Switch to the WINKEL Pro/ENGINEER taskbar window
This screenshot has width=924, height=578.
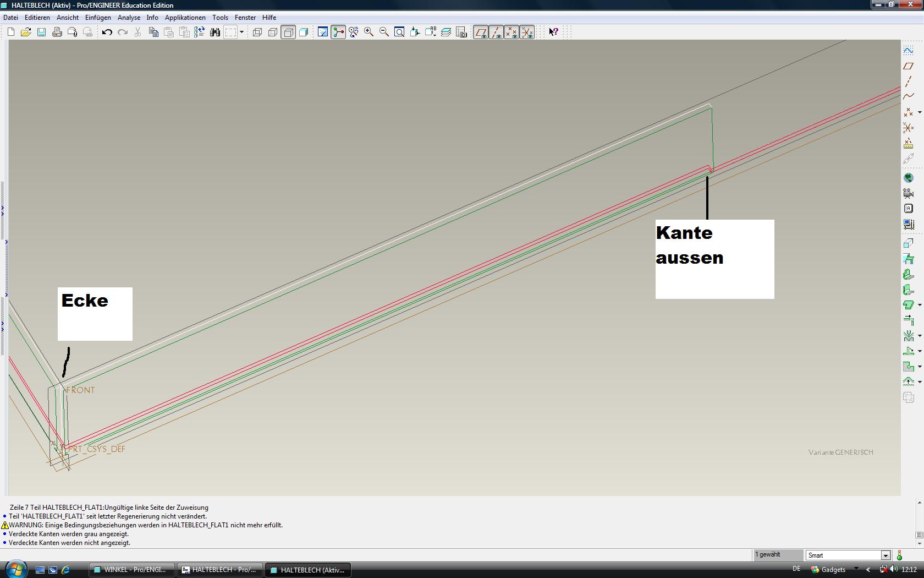131,570
